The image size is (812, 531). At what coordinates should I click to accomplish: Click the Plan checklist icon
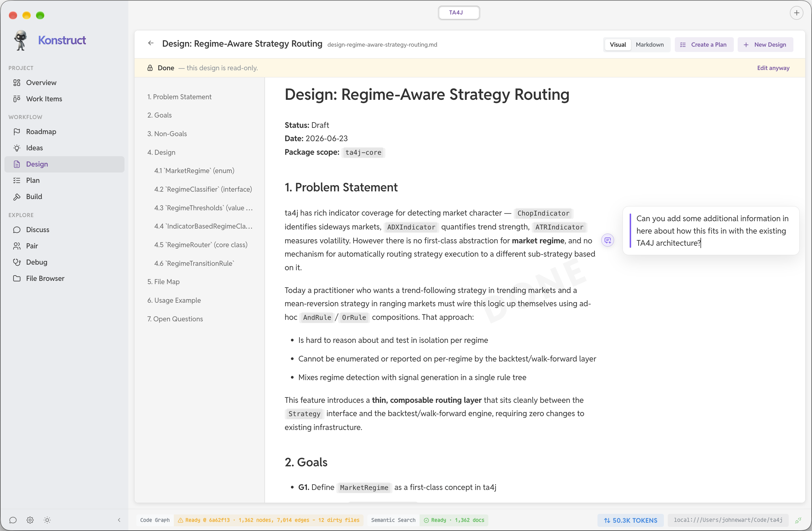click(x=17, y=180)
